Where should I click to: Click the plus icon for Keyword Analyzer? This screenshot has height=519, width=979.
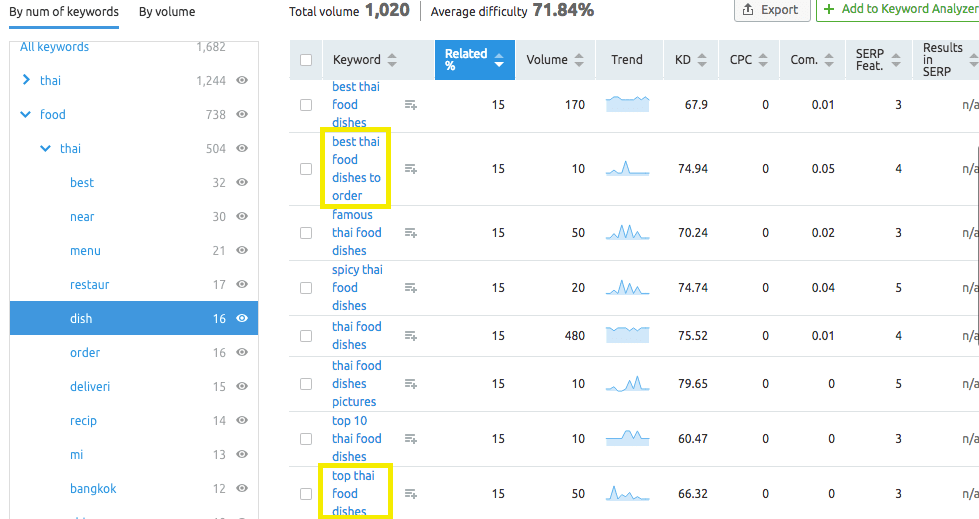click(x=829, y=9)
